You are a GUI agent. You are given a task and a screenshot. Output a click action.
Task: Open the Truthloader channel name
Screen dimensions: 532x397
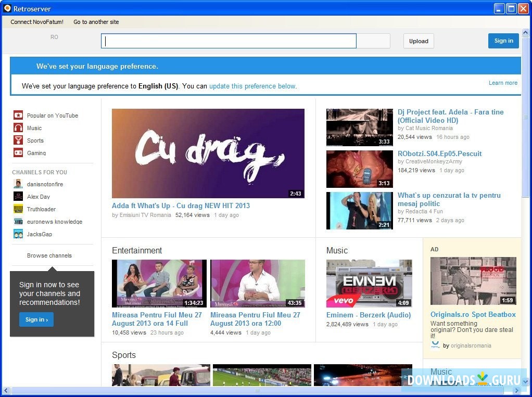(42, 209)
